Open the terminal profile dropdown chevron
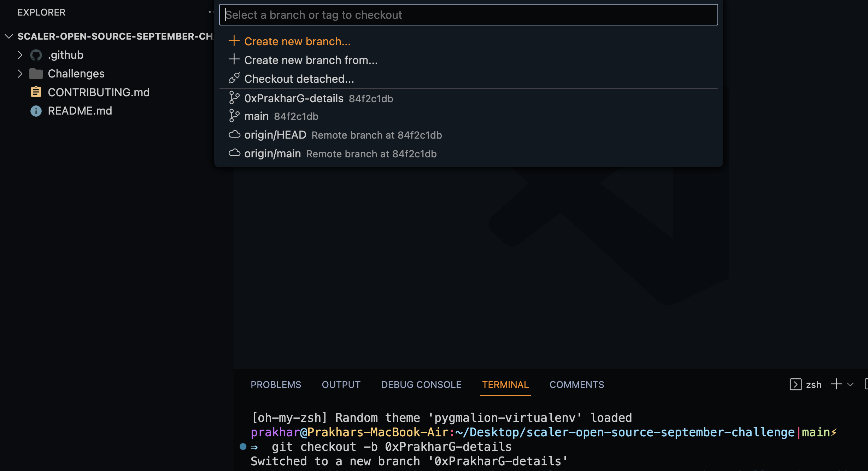The image size is (868, 471). pyautogui.click(x=852, y=384)
